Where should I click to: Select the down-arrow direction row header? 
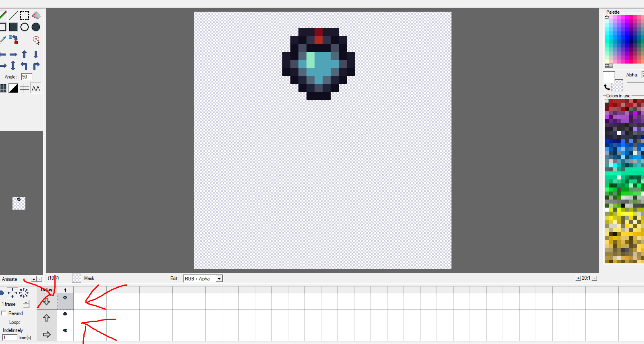[x=47, y=301]
